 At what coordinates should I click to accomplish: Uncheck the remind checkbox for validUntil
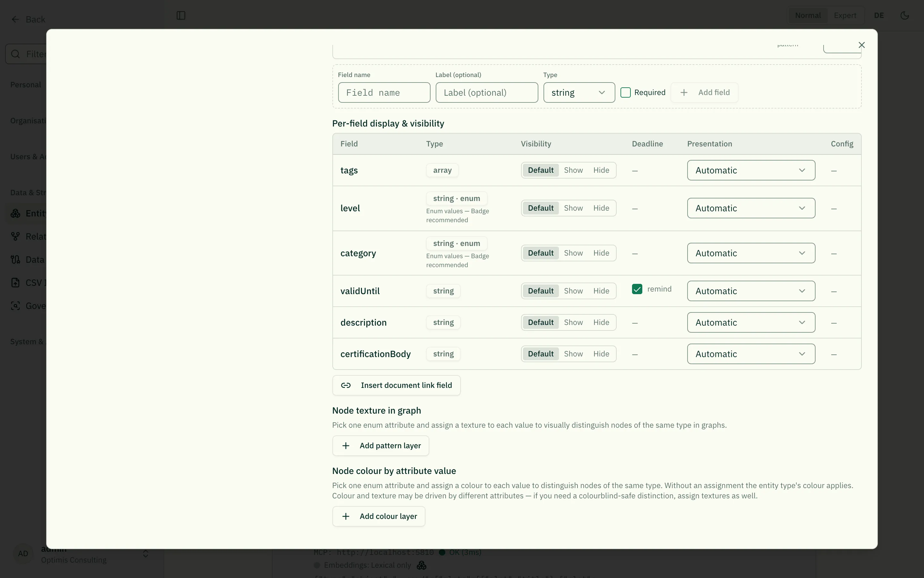point(637,289)
